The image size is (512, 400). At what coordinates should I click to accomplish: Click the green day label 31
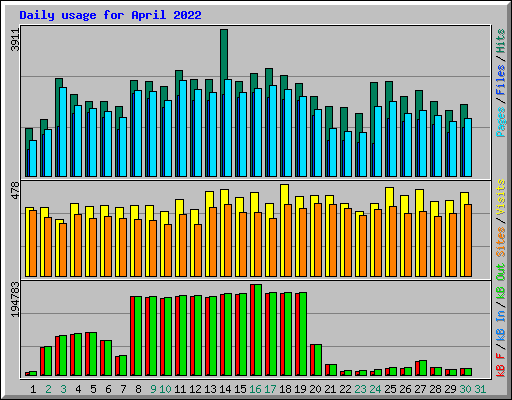pos(480,389)
